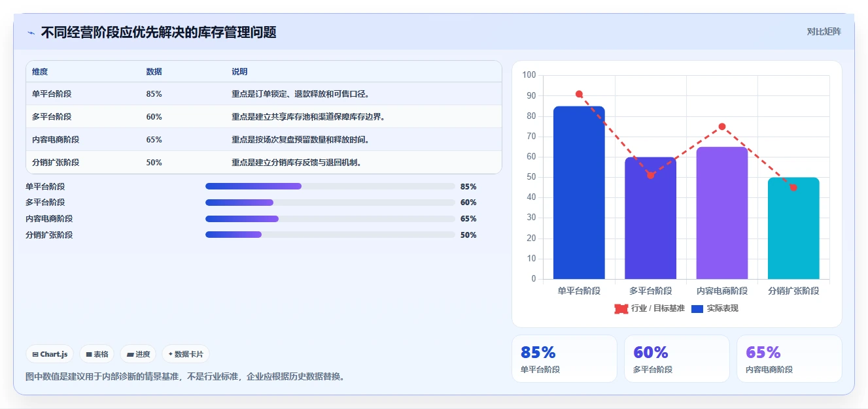Open the 65% 内容电商阶段 data card
This screenshot has height=409, width=868.
[x=789, y=359]
